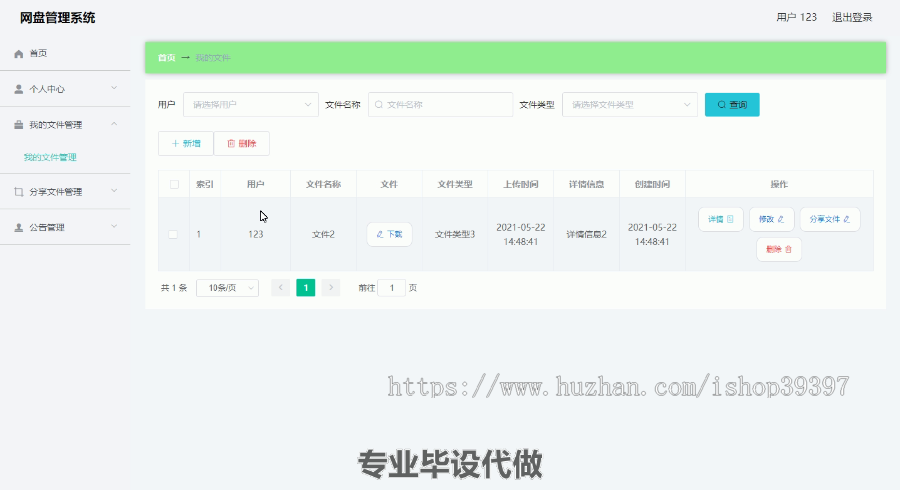Click the briefcase icon beside 我的文件管理
Image resolution: width=900 pixels, height=490 pixels.
coord(18,125)
